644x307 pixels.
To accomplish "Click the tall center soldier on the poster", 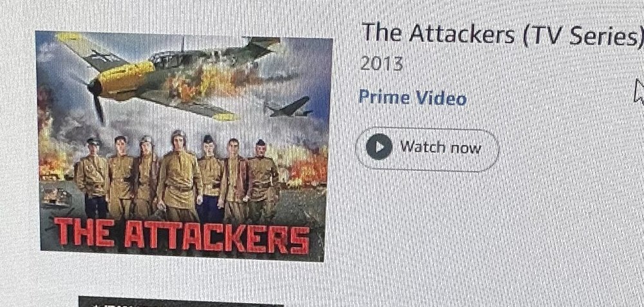I will pos(178,175).
